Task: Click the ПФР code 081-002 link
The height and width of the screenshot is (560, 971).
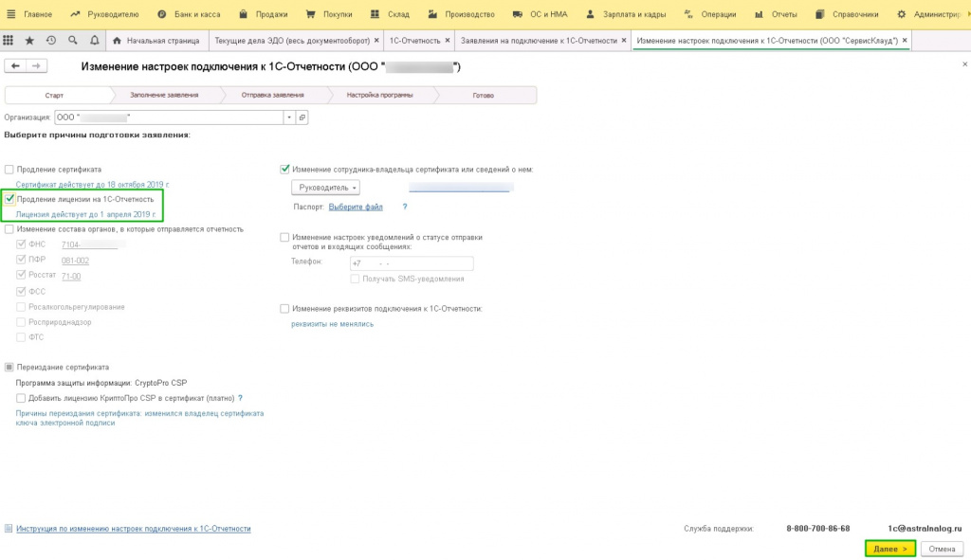Action: (75, 261)
